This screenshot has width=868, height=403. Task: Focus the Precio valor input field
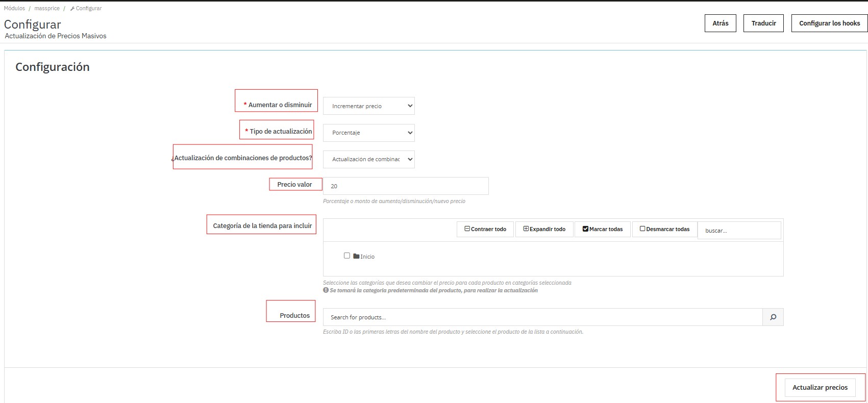[406, 186]
